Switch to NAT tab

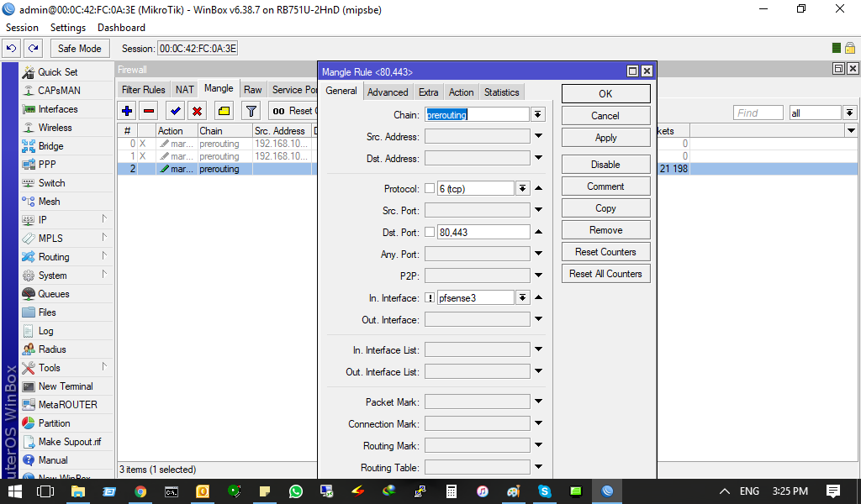click(x=184, y=89)
